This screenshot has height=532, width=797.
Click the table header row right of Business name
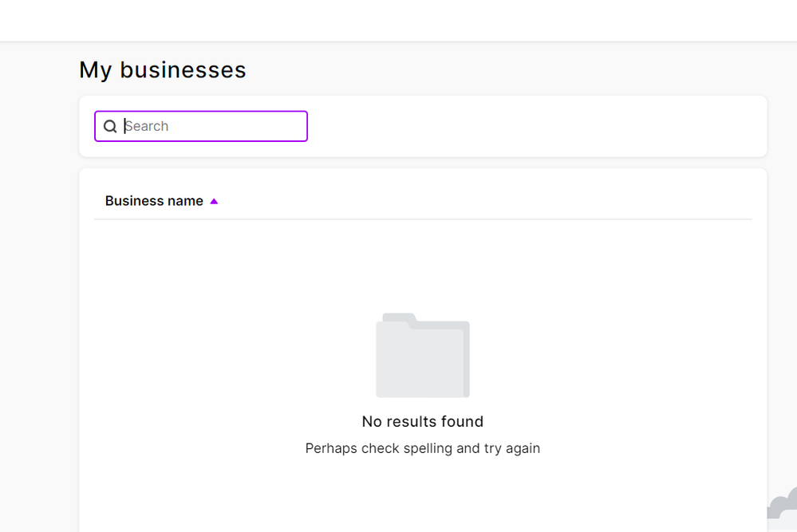pos(479,201)
